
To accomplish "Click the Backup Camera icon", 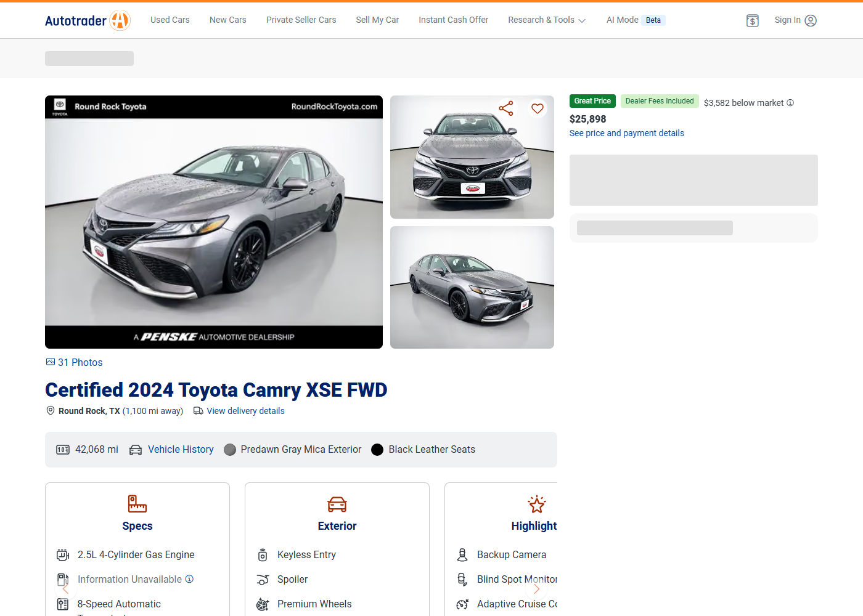I will click(x=462, y=555).
